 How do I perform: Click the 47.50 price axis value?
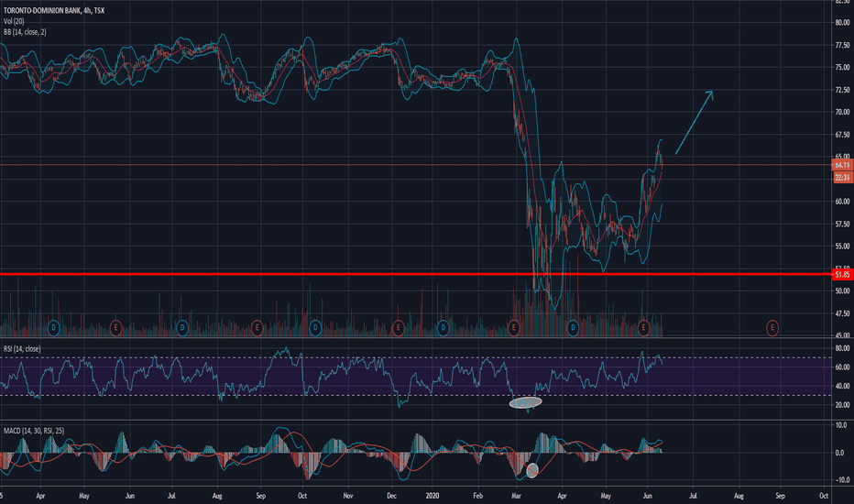point(842,313)
